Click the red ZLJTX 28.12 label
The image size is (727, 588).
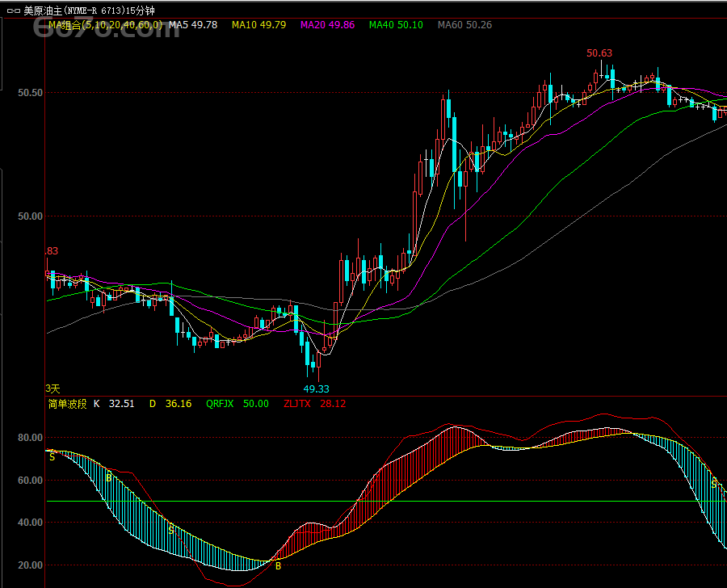pyautogui.click(x=314, y=403)
